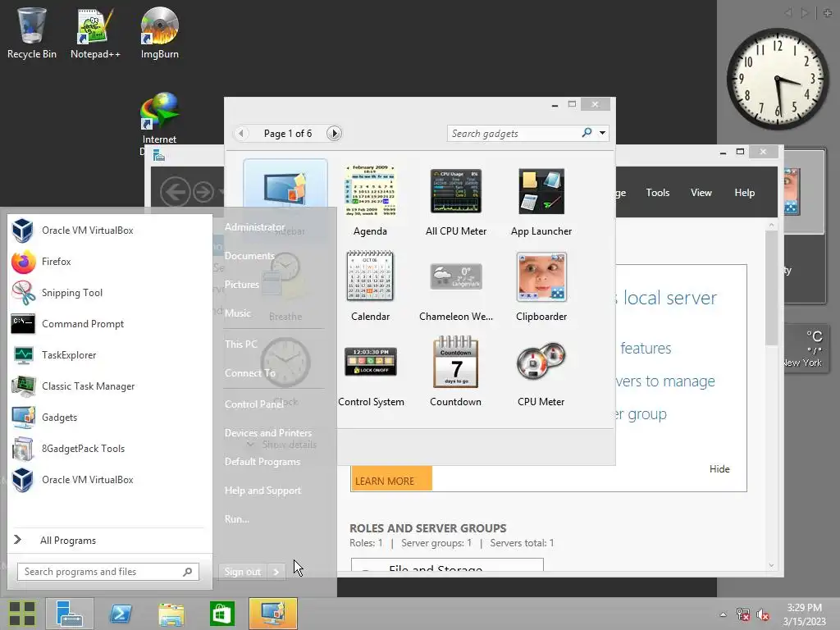
Task: Show hidden tray icons
Action: [x=724, y=615]
